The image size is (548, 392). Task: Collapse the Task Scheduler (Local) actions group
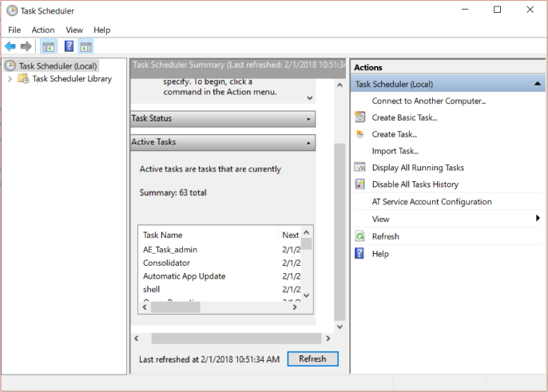(x=538, y=84)
